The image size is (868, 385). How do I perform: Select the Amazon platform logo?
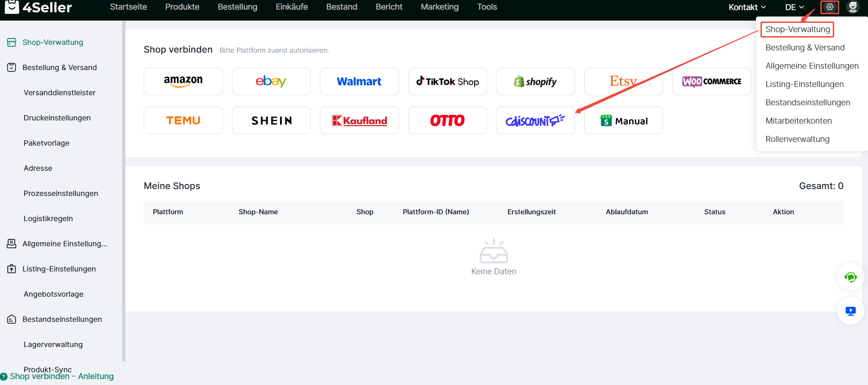183,81
